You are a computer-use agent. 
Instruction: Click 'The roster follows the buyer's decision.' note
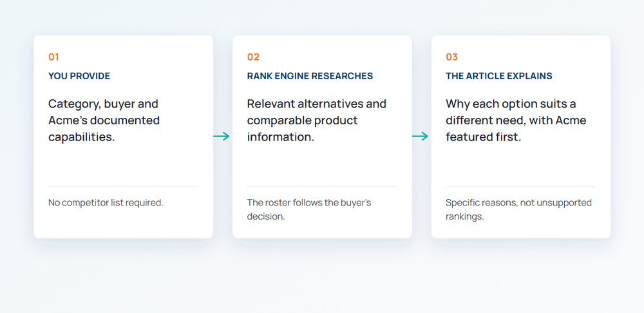[309, 209]
